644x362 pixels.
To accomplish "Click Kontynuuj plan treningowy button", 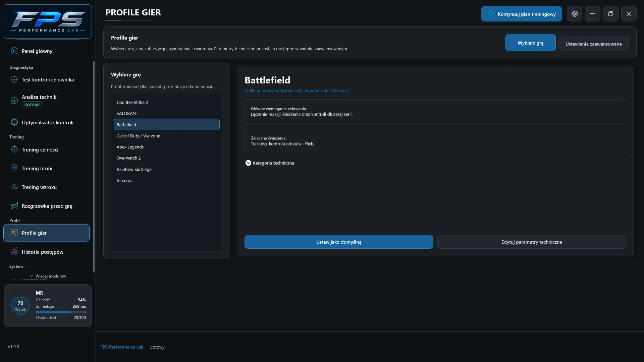I will click(521, 14).
